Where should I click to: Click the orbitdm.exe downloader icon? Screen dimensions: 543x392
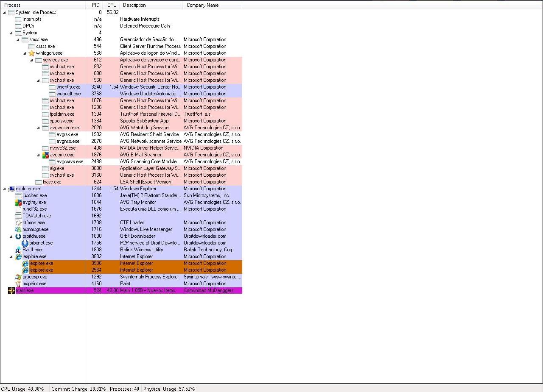coord(18,236)
